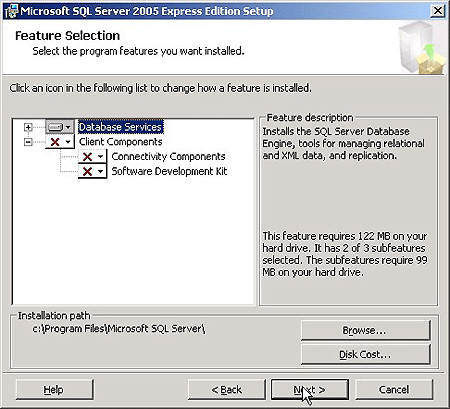Go back with the < Back button
Image resolution: width=450 pixels, height=409 pixels.
click(x=227, y=389)
